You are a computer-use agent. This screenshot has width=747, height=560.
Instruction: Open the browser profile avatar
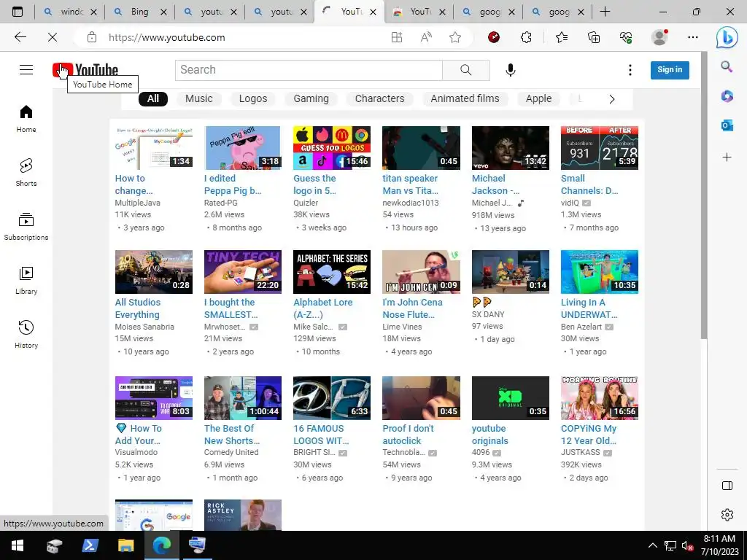(659, 37)
